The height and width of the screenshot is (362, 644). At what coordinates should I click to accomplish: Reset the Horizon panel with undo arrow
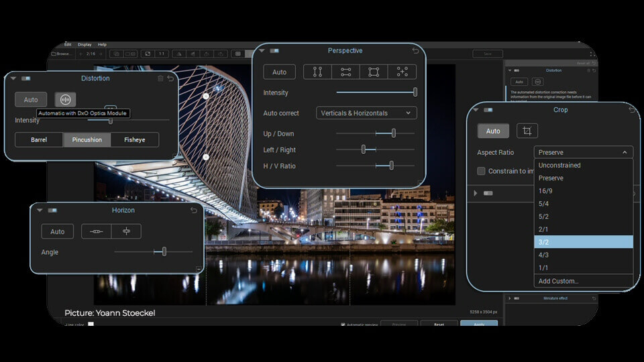[x=194, y=210]
